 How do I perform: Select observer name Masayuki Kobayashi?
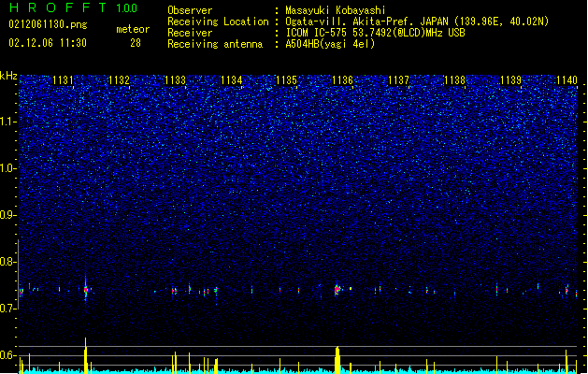(x=336, y=10)
